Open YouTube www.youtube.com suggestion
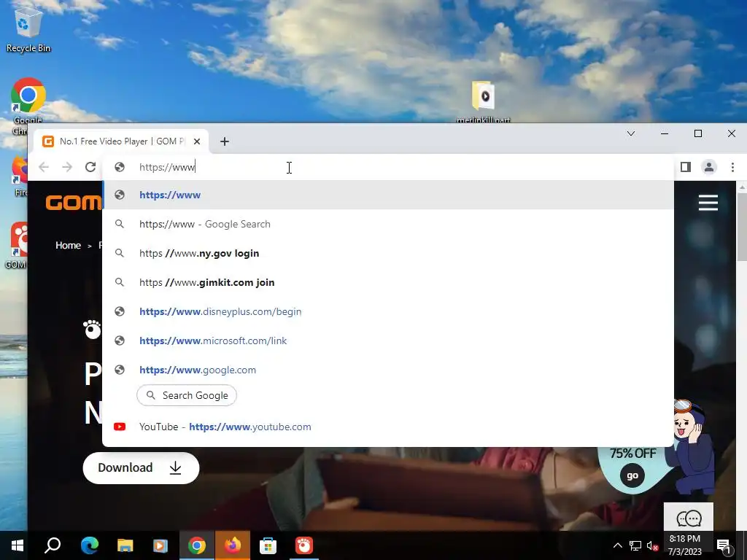This screenshot has width=747, height=560. click(x=388, y=427)
